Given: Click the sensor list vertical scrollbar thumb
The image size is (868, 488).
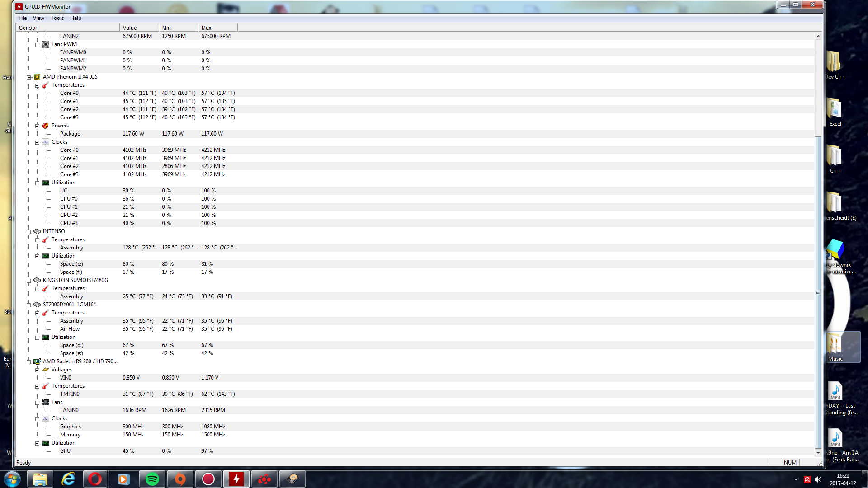Looking at the screenshot, I should tap(818, 292).
